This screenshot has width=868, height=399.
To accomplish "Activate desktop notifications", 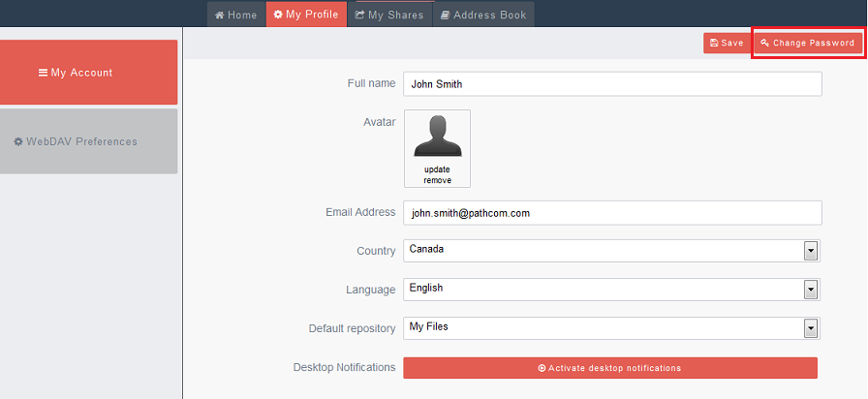I will coord(610,368).
